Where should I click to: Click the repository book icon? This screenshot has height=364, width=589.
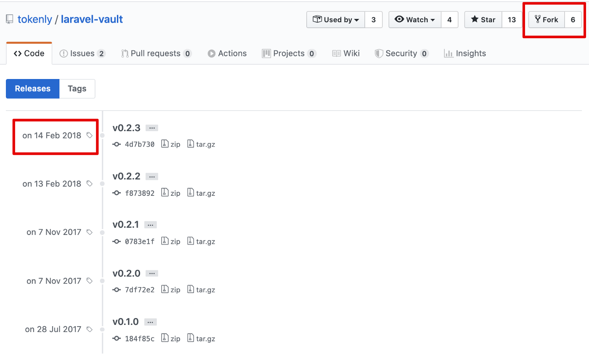click(10, 20)
